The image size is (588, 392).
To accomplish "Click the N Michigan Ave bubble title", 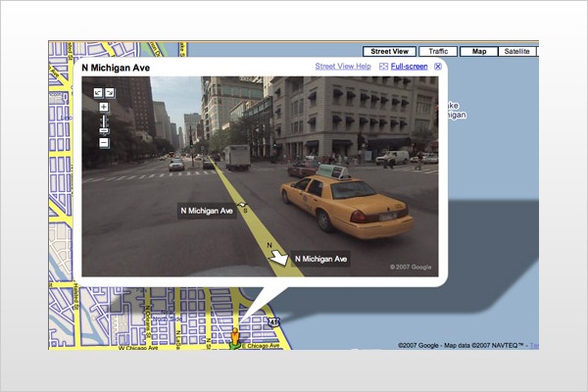I will point(116,68).
